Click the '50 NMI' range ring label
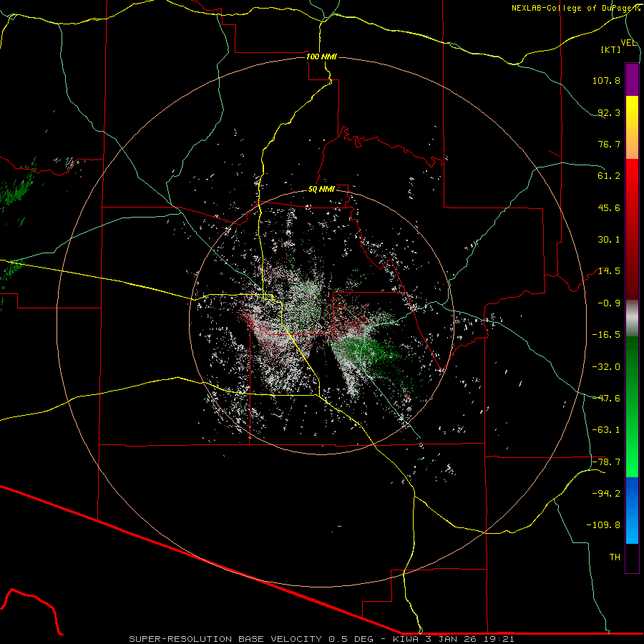 321,190
